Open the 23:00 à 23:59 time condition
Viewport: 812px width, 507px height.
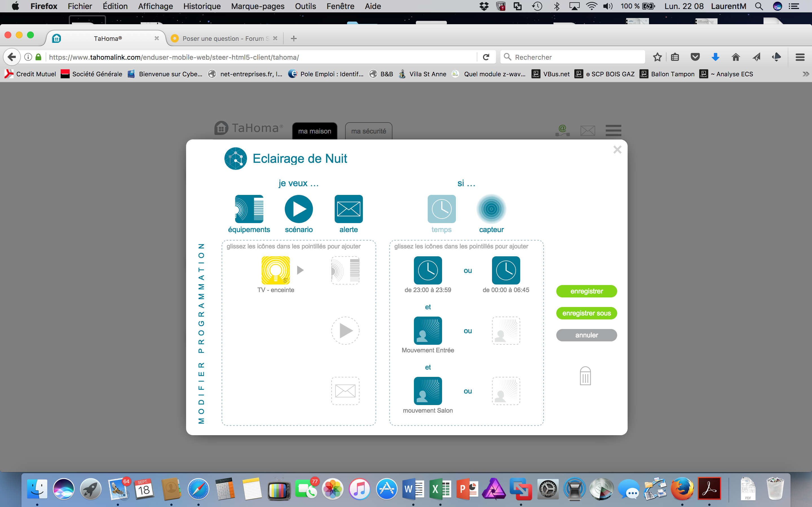427,270
